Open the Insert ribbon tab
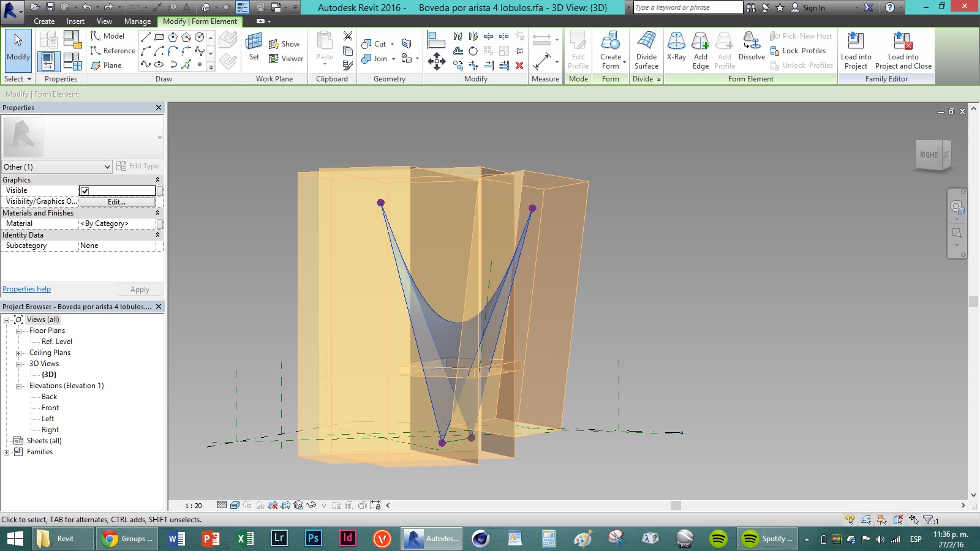Viewport: 980px width, 551px height. pyautogui.click(x=75, y=21)
